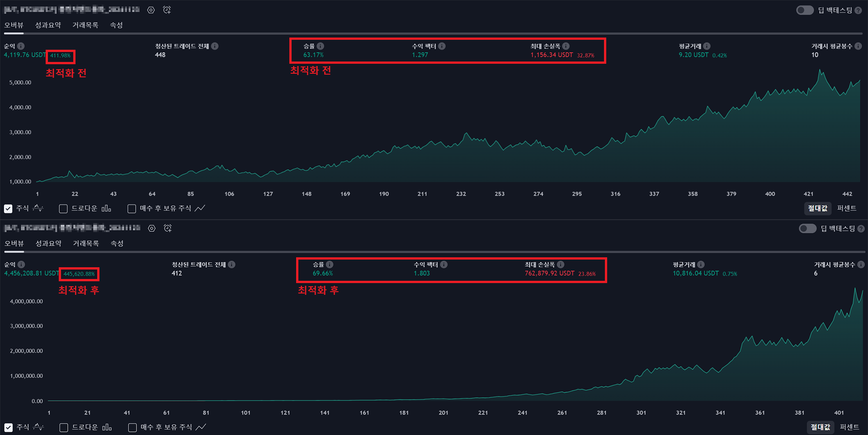
Task: Click info icon beside upper 평균거래
Action: [707, 46]
